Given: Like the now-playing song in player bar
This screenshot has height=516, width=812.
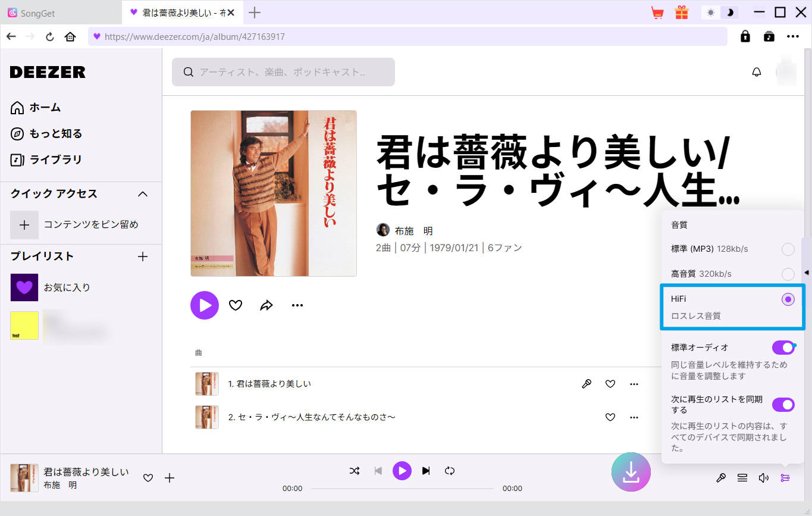Looking at the screenshot, I should (148, 477).
